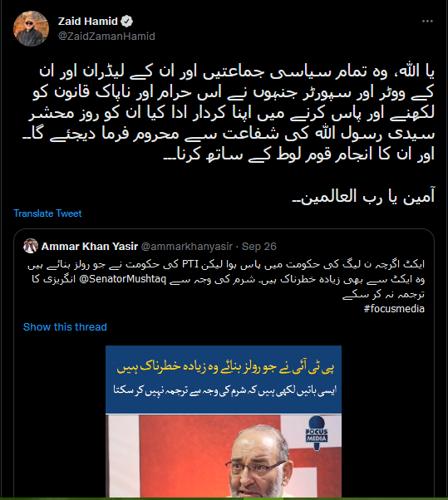Open the three-dot more options menu
Screen dimensions: 448x500
(x=427, y=21)
